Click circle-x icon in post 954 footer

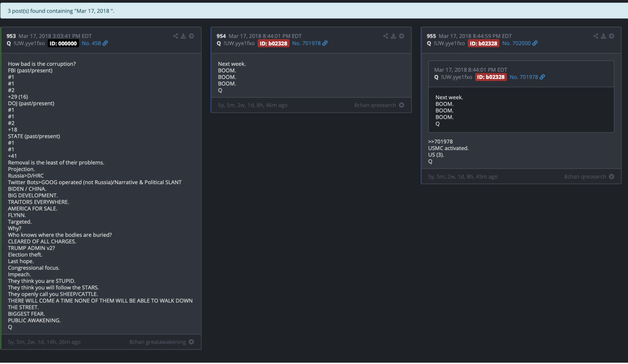click(x=402, y=105)
